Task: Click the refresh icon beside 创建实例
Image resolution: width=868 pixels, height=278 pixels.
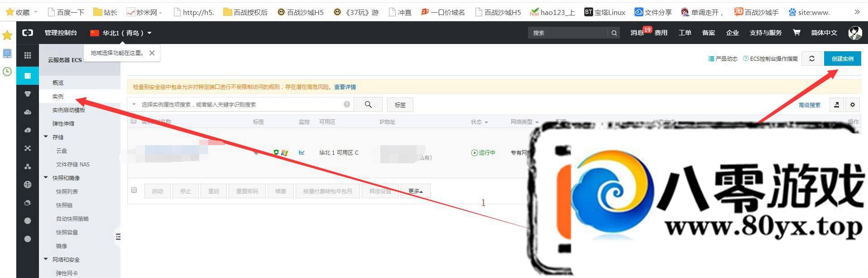Action: (x=812, y=59)
